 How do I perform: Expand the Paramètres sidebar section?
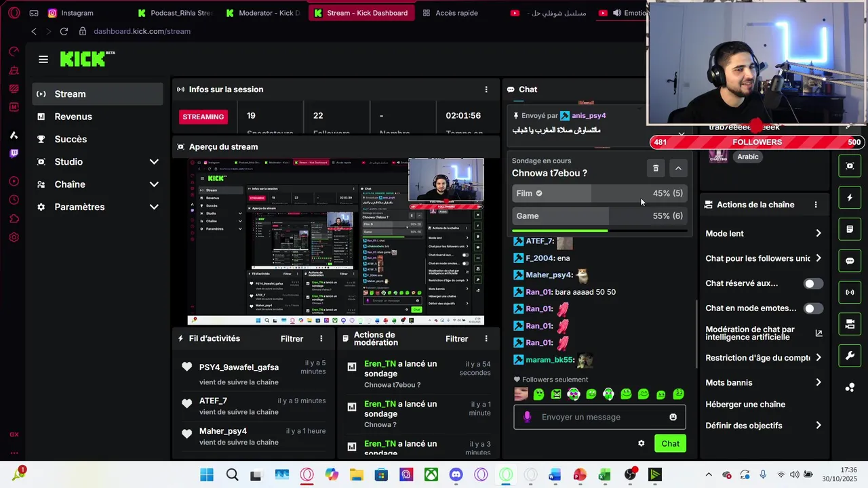[x=154, y=207]
